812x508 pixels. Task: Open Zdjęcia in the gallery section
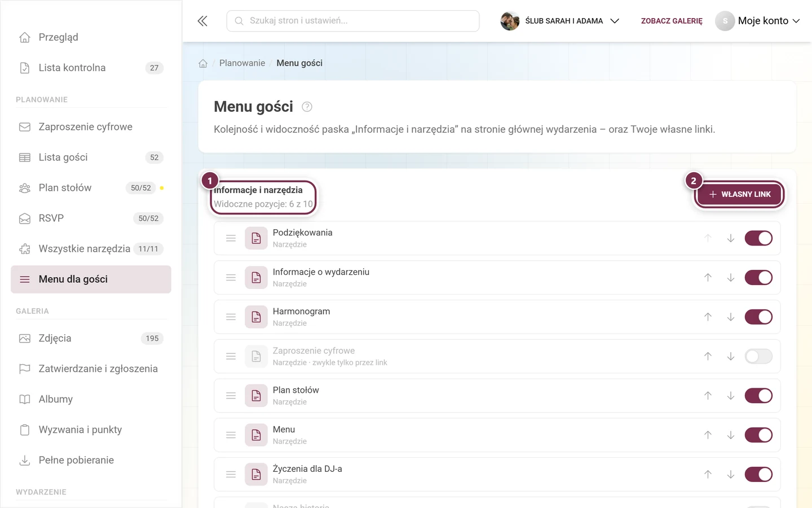point(91,339)
